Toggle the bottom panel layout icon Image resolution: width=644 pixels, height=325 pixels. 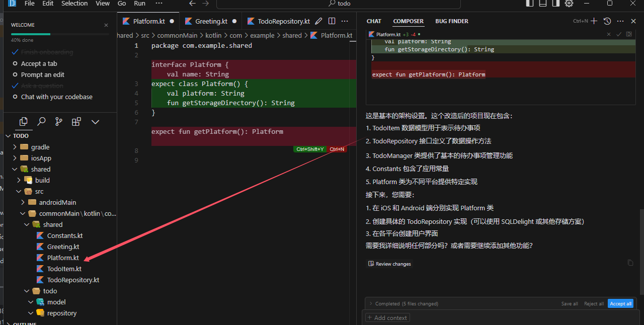coord(543,4)
